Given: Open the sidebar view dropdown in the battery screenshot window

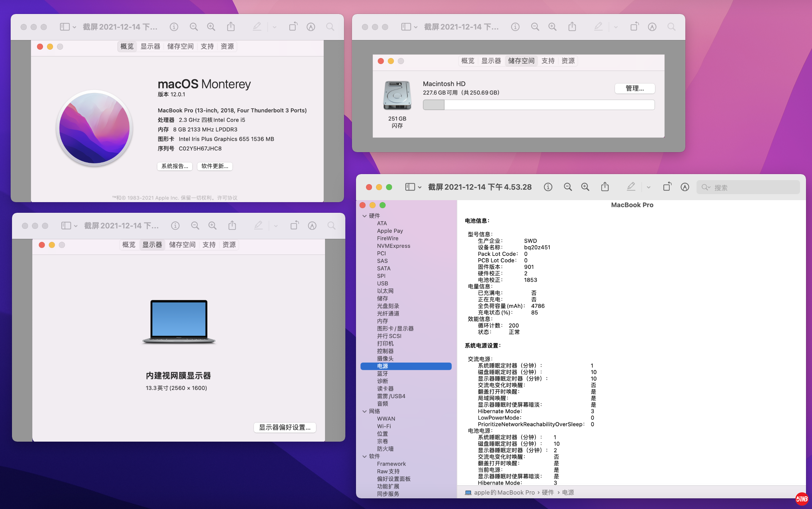Looking at the screenshot, I should (413, 187).
